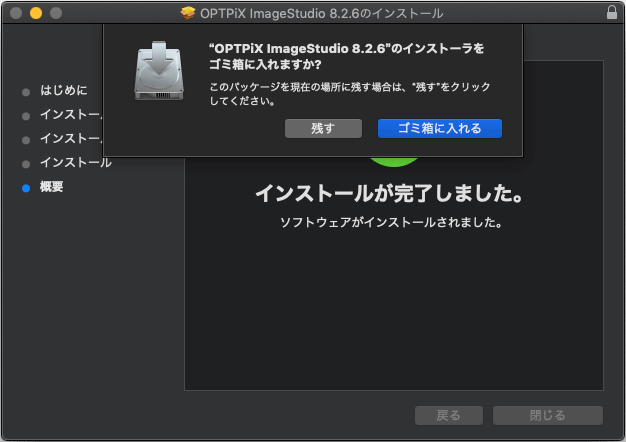This screenshot has width=626, height=442.
Task: Select the 概要 step in sidebar
Action: (x=52, y=186)
